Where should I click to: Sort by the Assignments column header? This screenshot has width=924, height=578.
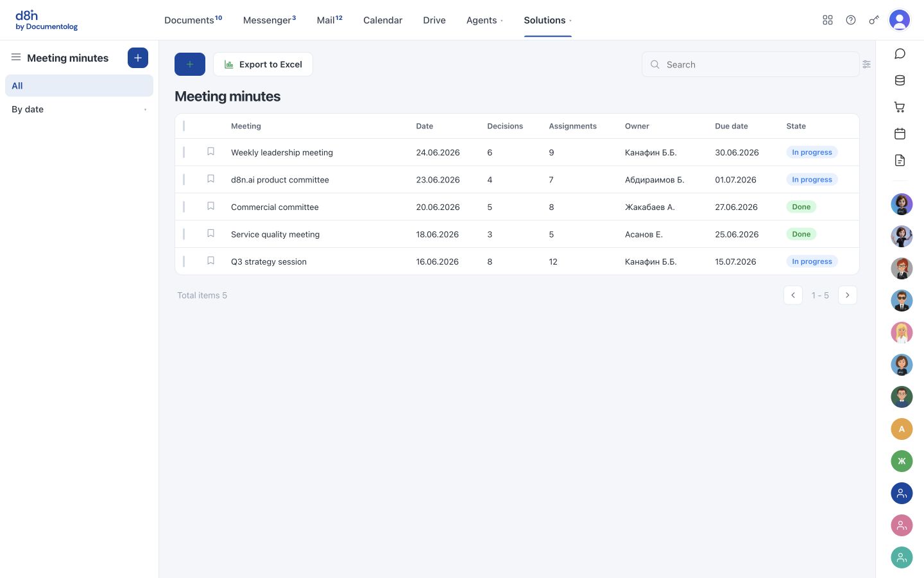pyautogui.click(x=573, y=126)
